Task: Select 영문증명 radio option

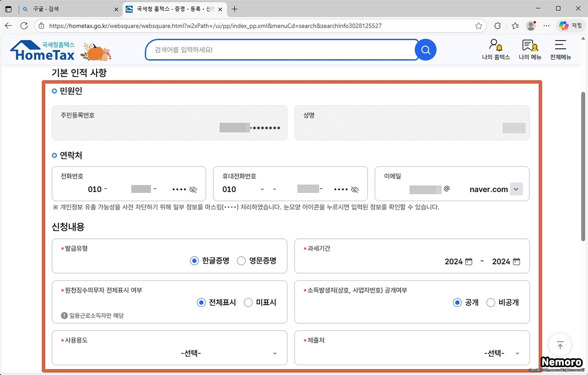Action: pos(241,261)
